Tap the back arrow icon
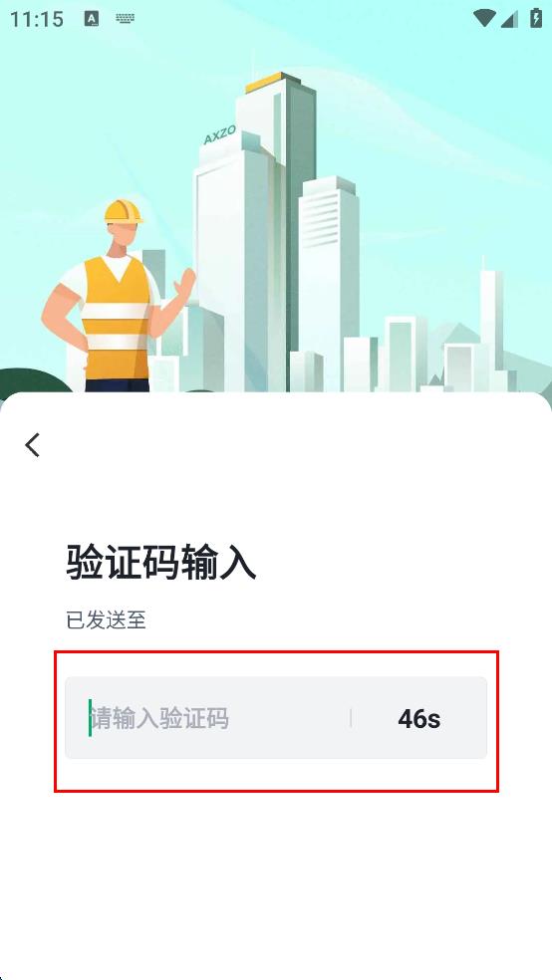The height and width of the screenshot is (980, 552). click(x=33, y=445)
